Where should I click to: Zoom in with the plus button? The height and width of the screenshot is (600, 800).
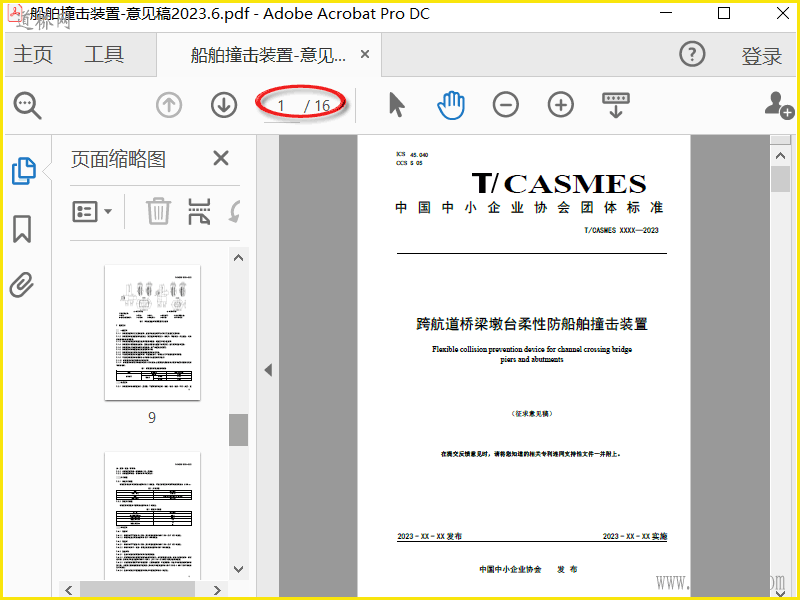(x=561, y=105)
